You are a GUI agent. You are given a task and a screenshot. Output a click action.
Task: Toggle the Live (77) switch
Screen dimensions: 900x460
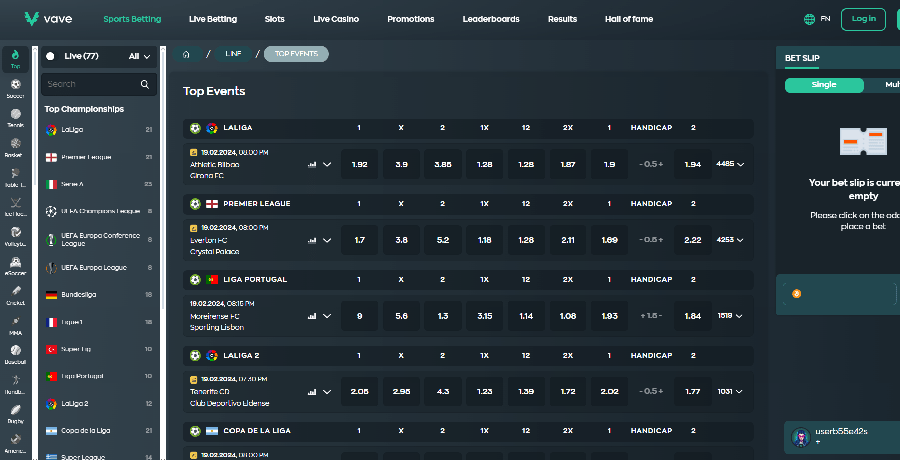tap(51, 57)
